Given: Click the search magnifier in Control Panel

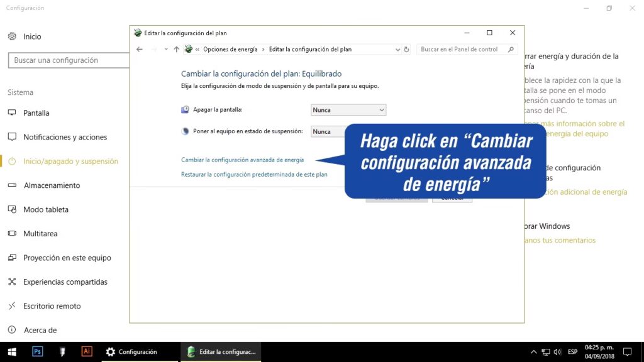Looking at the screenshot, I should (x=511, y=49).
